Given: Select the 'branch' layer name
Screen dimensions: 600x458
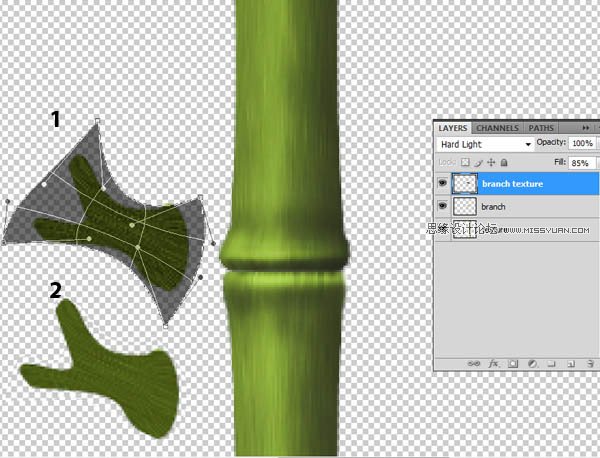Looking at the screenshot, I should 493,207.
